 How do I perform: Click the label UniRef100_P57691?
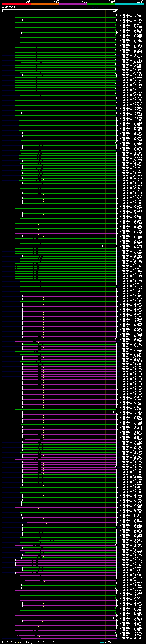131,108
